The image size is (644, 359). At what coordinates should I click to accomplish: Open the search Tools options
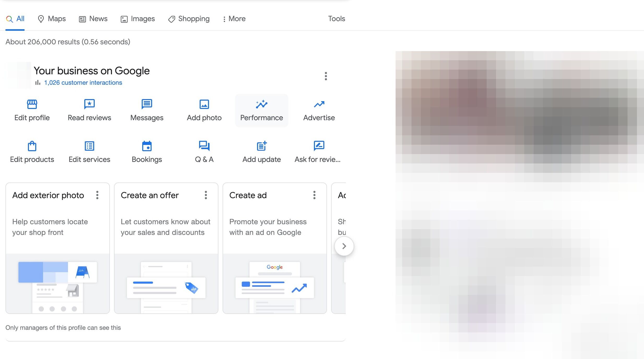337,19
